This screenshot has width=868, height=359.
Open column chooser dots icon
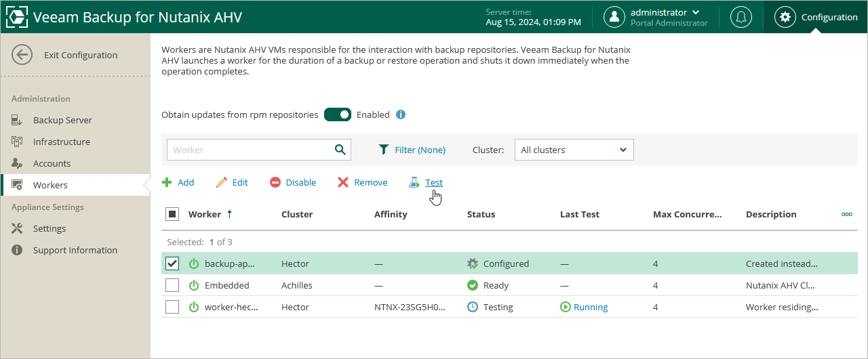pos(846,214)
